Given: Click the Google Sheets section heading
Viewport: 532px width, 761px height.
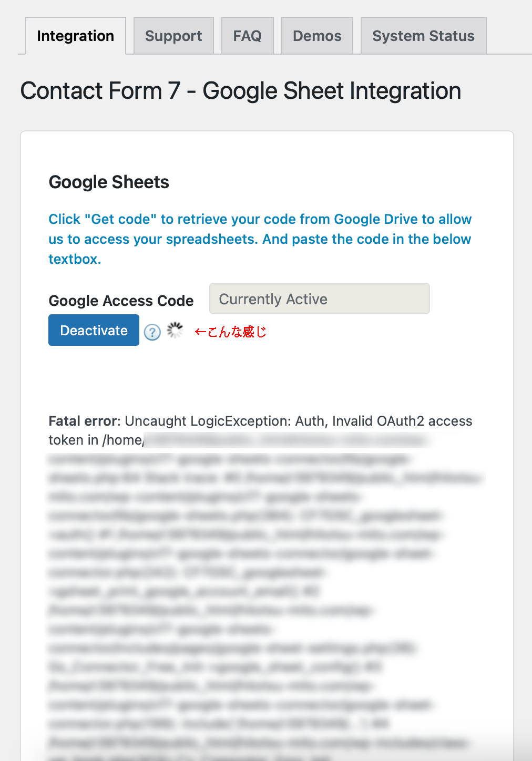Looking at the screenshot, I should [x=109, y=182].
